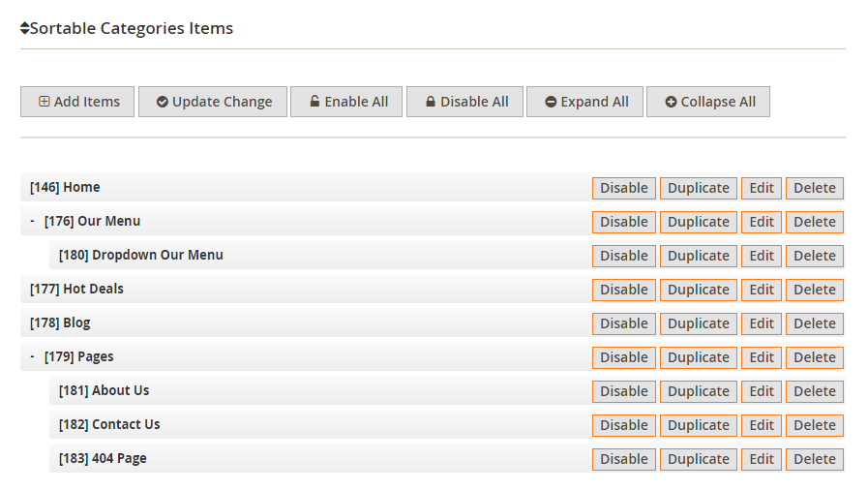Collapse the Our Menu tree item

(x=32, y=221)
